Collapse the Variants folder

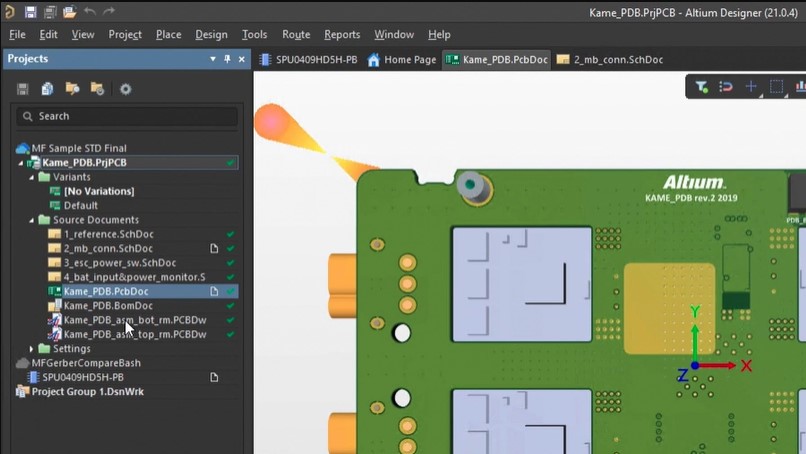coord(32,177)
